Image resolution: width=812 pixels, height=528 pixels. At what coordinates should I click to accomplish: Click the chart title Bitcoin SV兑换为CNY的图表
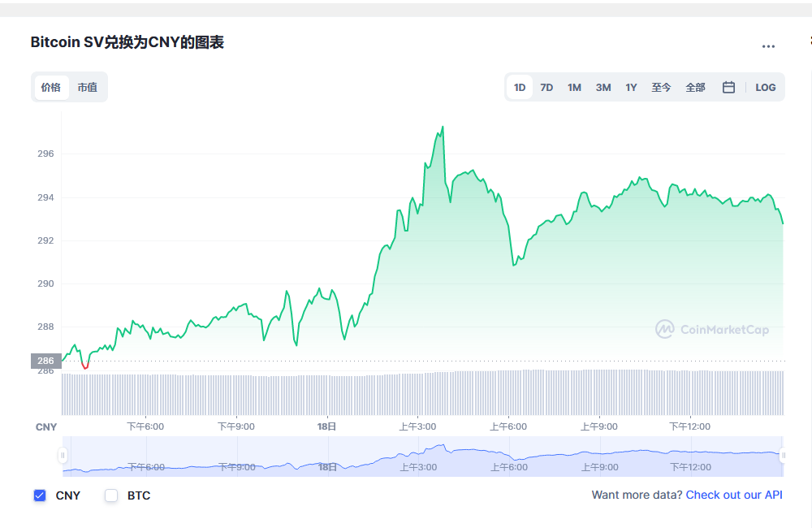tap(127, 42)
